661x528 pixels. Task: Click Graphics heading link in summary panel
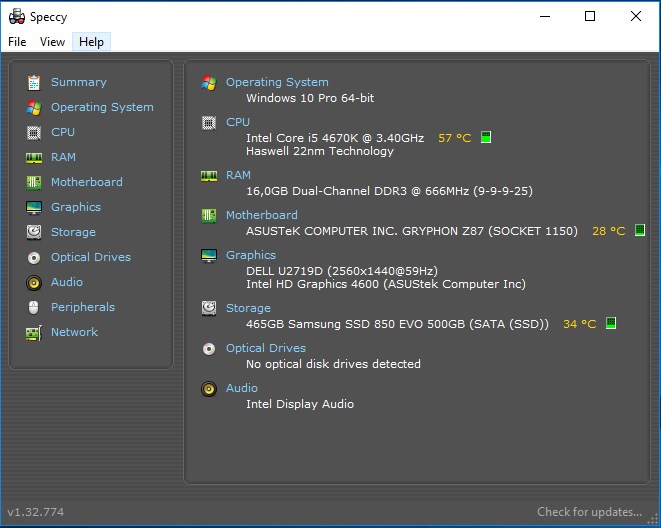(x=251, y=255)
